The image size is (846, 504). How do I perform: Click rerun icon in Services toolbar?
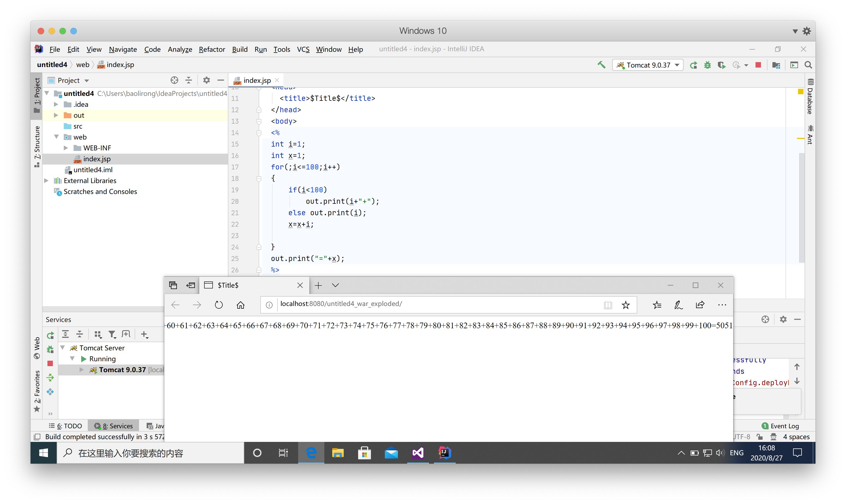(50, 335)
